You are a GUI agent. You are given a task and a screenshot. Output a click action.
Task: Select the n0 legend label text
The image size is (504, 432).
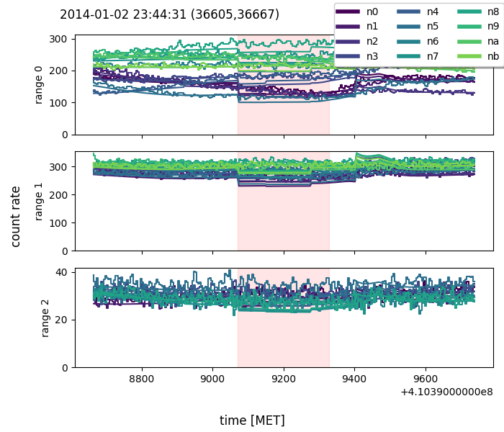pos(372,12)
